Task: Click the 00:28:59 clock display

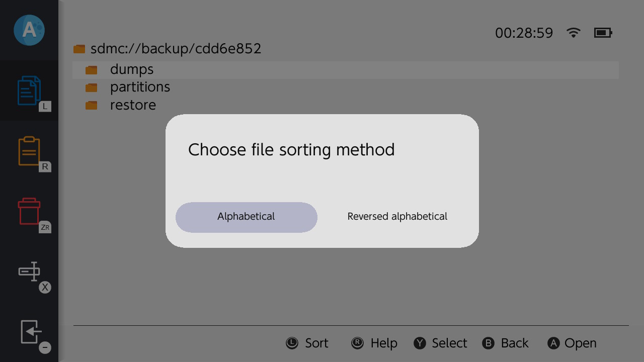Action: pyautogui.click(x=524, y=33)
